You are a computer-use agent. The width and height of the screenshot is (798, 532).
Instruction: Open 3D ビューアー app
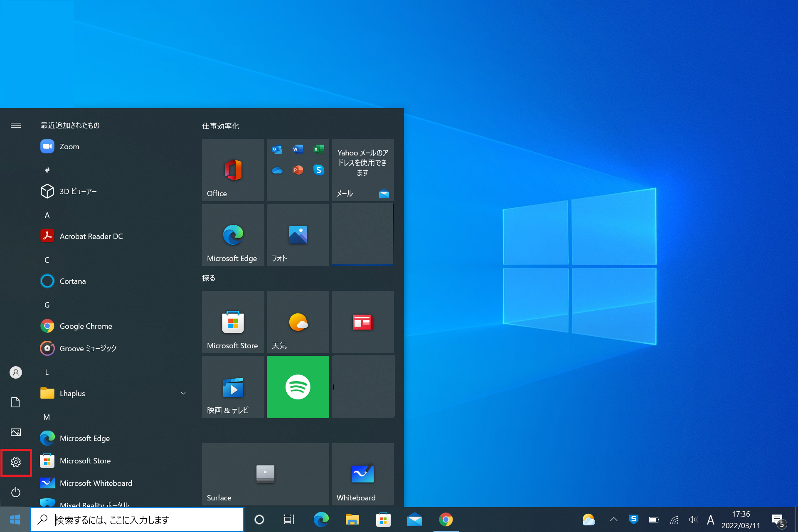pyautogui.click(x=112, y=191)
